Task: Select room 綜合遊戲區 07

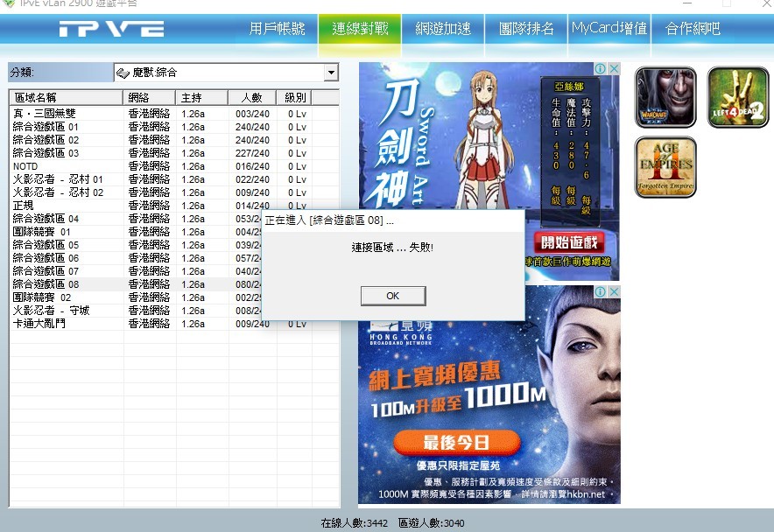Action: [x=136, y=271]
